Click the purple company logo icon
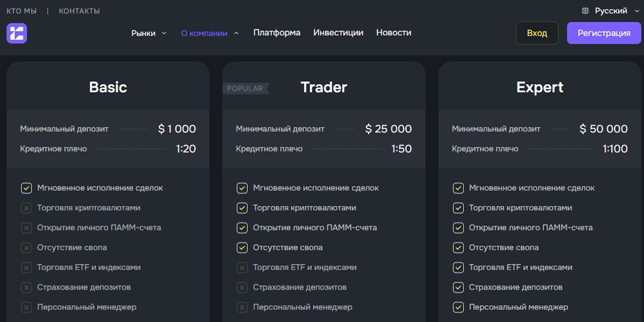Image resolution: width=644 pixels, height=322 pixels. point(17,33)
